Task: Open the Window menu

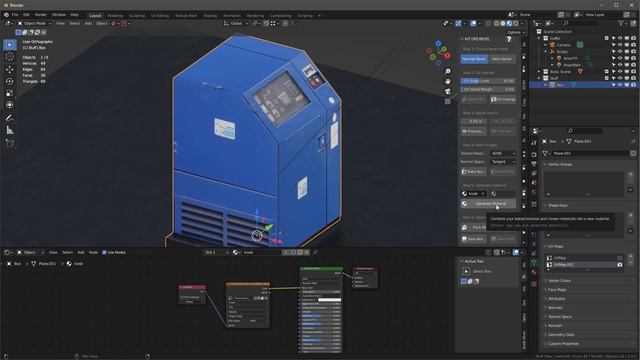Action: (59, 15)
